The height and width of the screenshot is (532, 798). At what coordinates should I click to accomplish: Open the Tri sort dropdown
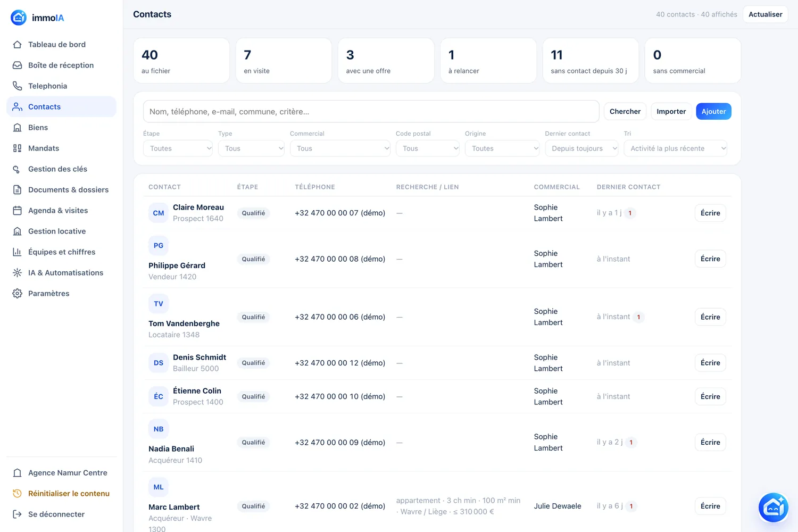pos(676,148)
